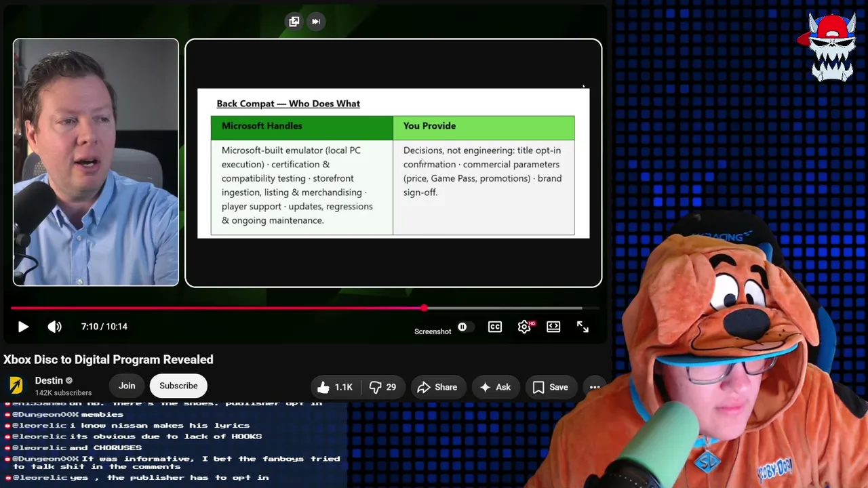Image resolution: width=868 pixels, height=488 pixels.
Task: Click the presenter webcam in the video
Action: 96,162
